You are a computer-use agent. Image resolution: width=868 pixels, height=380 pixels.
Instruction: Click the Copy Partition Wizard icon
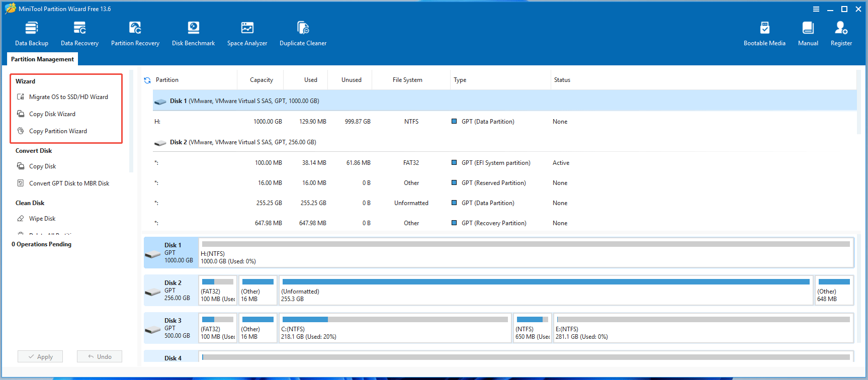21,131
